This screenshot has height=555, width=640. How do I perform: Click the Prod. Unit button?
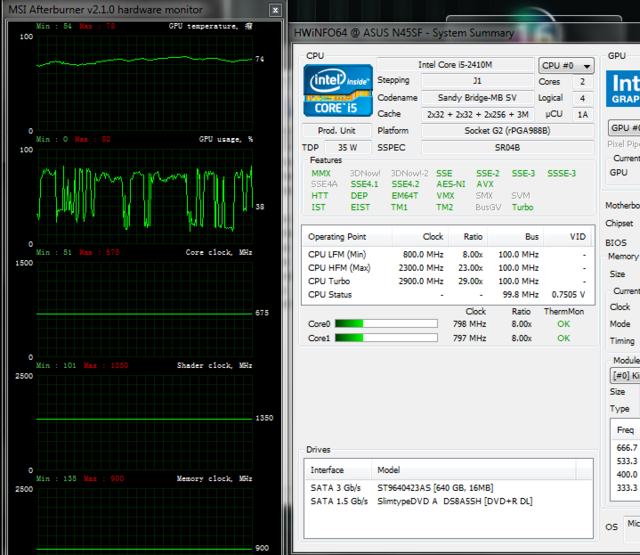(x=336, y=131)
